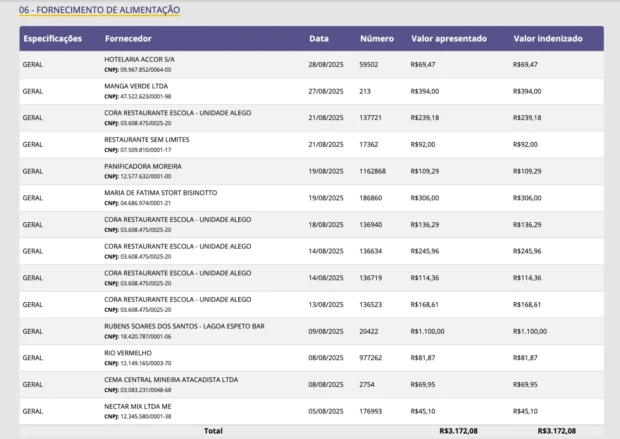The height and width of the screenshot is (439, 620).
Task: Select the MANGA VERDE LTDA supplier row
Action: pyautogui.click(x=137, y=86)
